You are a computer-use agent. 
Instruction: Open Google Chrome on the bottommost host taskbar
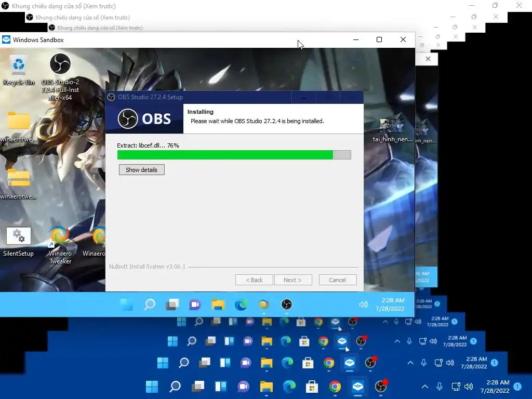tap(335, 387)
